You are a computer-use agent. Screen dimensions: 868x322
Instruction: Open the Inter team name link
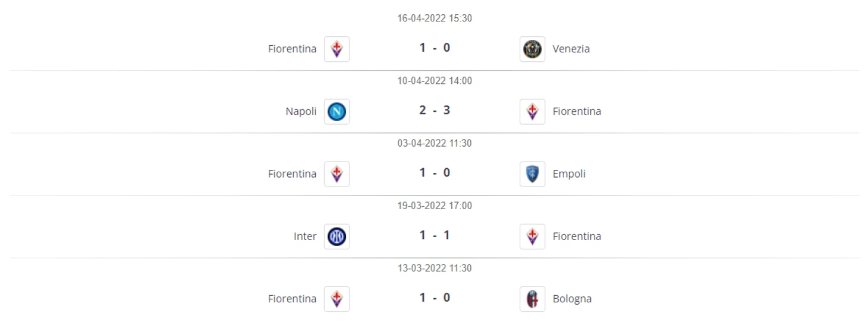(x=305, y=236)
